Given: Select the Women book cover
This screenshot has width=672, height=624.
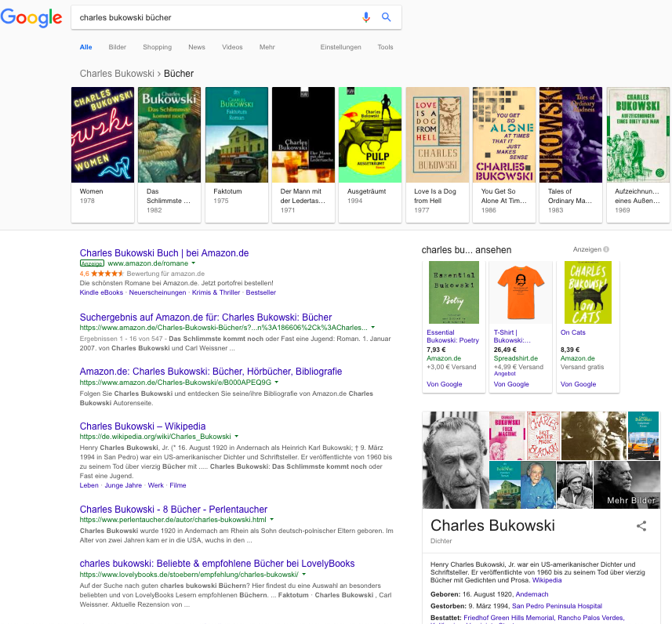Looking at the screenshot, I should [101, 134].
